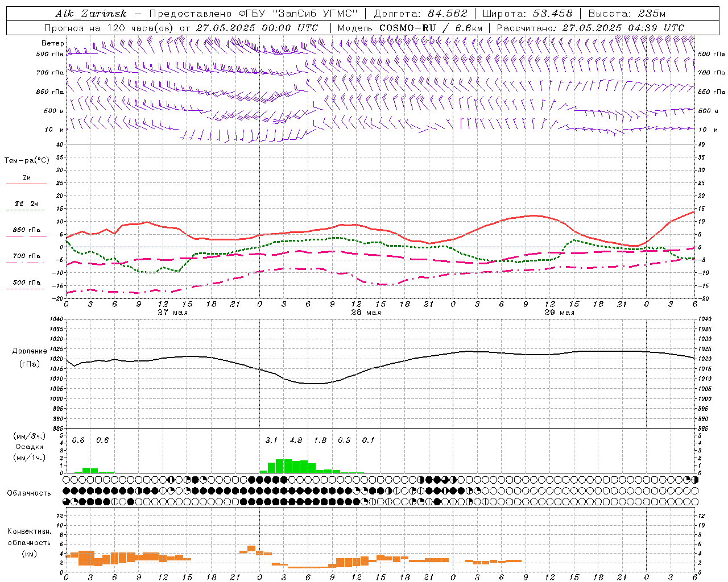Click the Давление pressure panel label
The image size is (728, 582).
[30, 351]
